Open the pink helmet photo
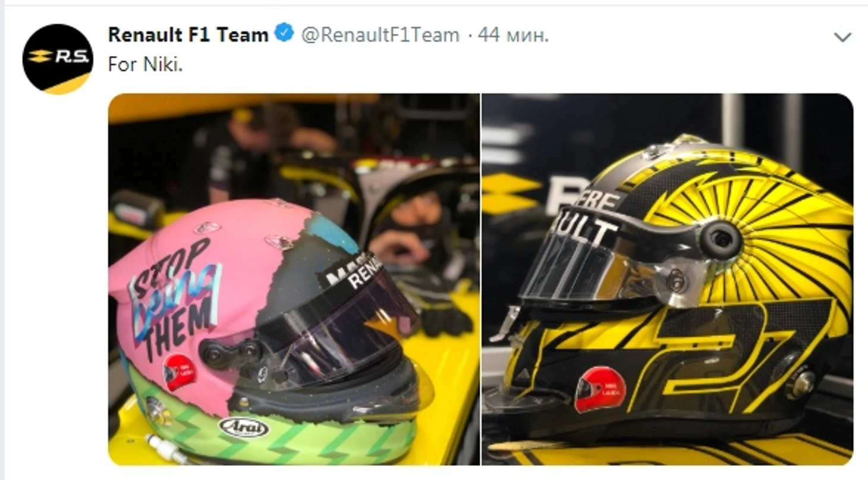 (x=294, y=279)
